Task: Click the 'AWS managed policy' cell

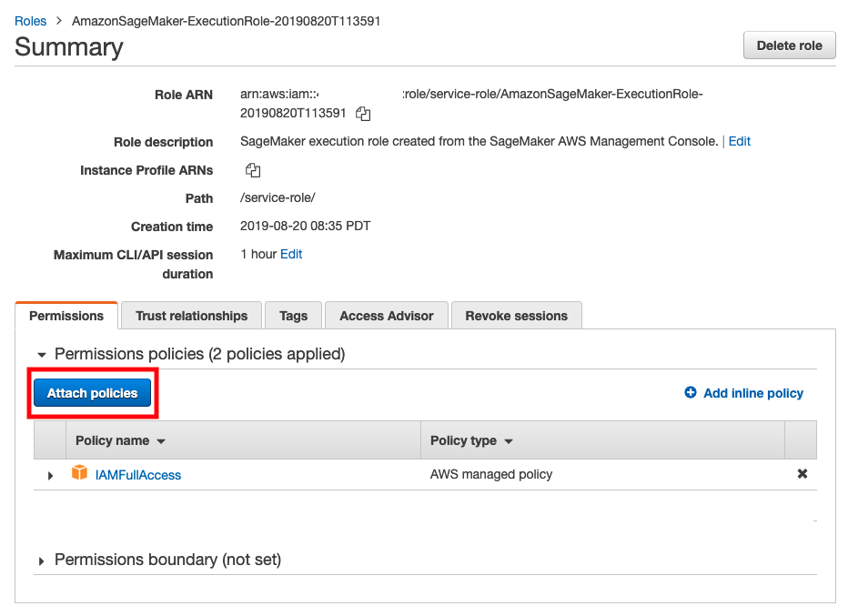Action: pos(491,474)
